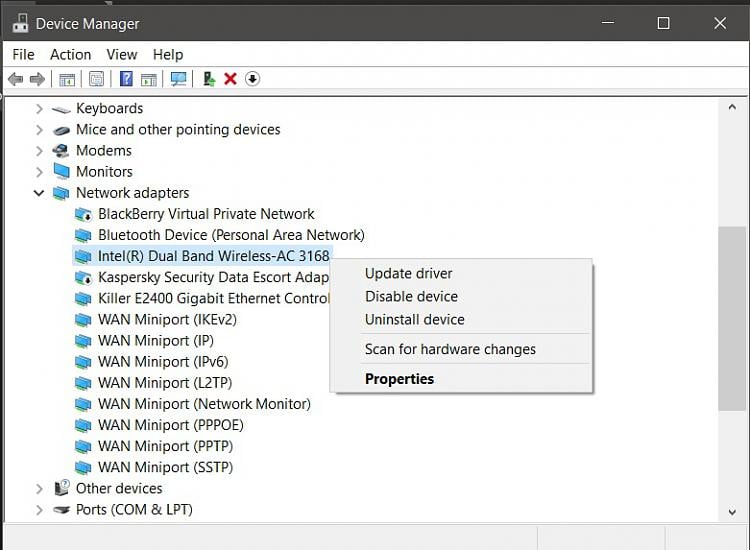Screen dimensions: 750x550
Task: Click the update driver toolbar icon
Action: 208,79
